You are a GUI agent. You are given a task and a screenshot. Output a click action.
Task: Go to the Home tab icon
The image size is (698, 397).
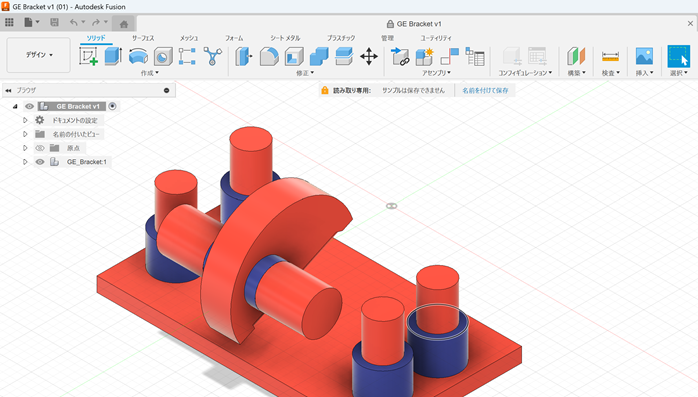coord(124,24)
